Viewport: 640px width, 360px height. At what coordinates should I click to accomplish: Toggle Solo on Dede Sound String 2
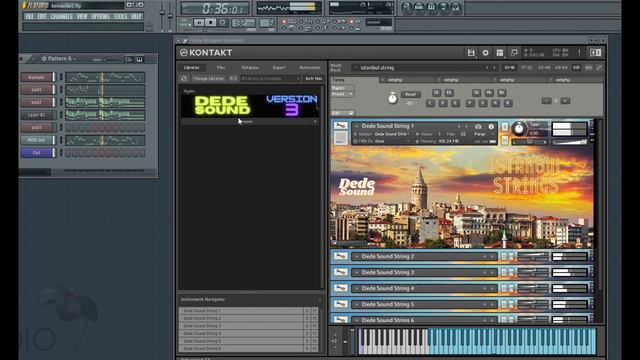click(x=504, y=256)
